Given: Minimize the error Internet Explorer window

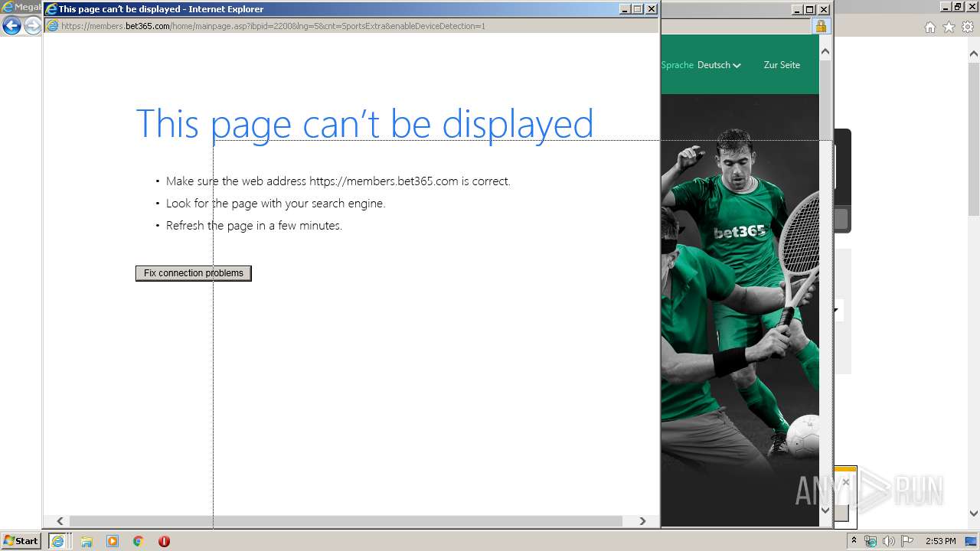Looking at the screenshot, I should coord(625,9).
